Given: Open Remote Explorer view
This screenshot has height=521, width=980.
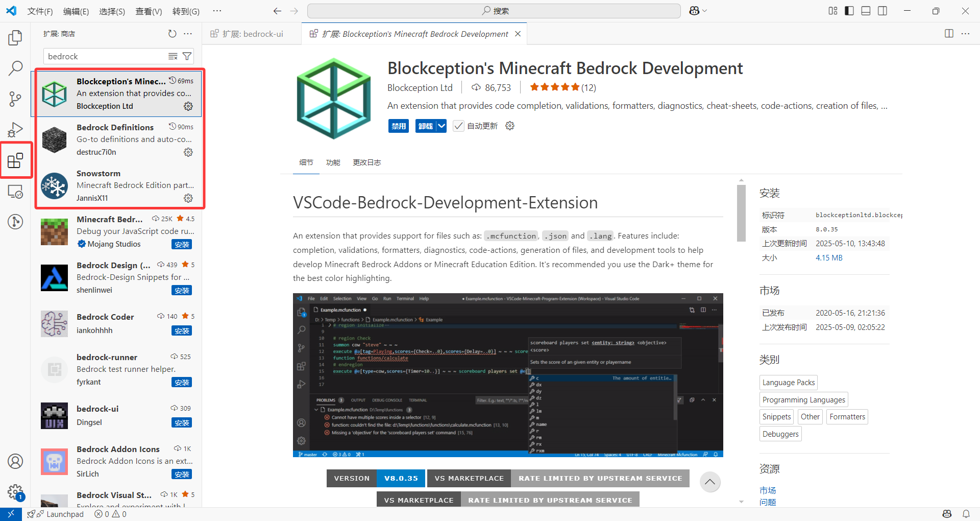Looking at the screenshot, I should pos(15,192).
